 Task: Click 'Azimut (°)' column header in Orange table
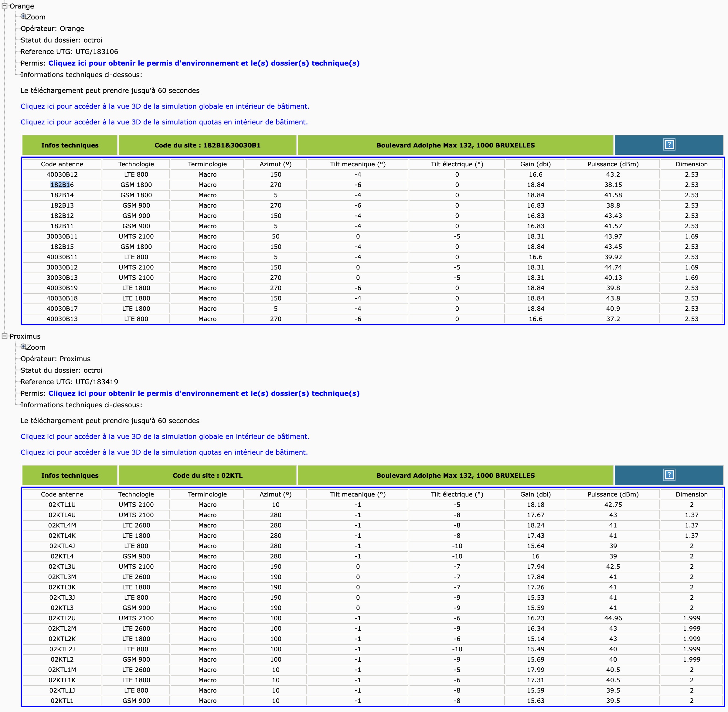pyautogui.click(x=276, y=164)
